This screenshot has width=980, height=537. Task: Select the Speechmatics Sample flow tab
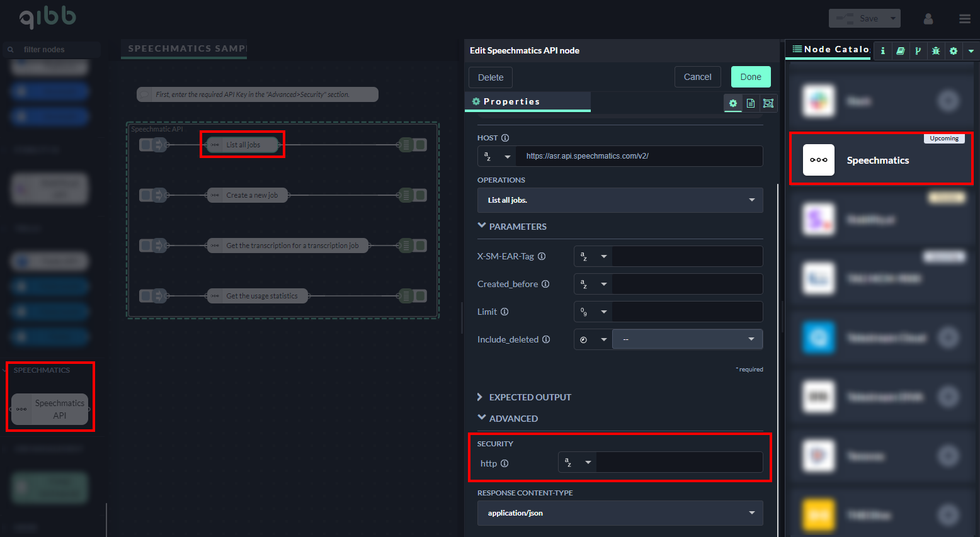[x=186, y=48]
